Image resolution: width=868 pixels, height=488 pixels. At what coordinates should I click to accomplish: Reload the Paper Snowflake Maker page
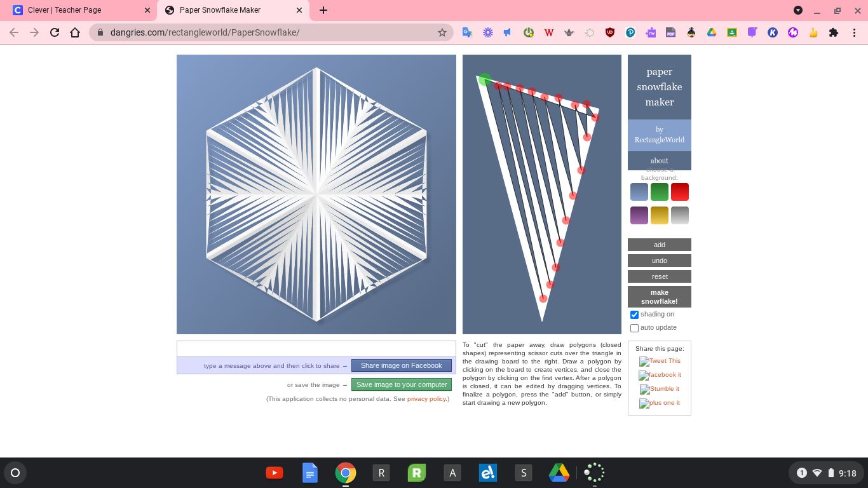55,32
